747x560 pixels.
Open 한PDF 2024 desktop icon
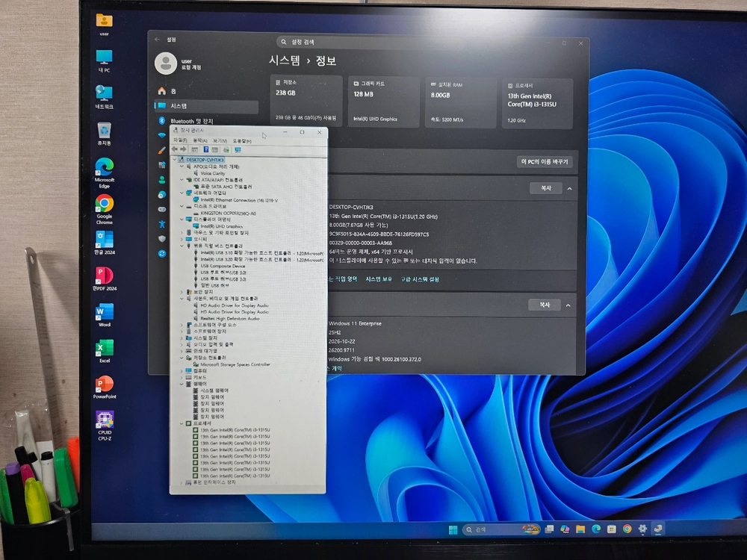click(105, 279)
